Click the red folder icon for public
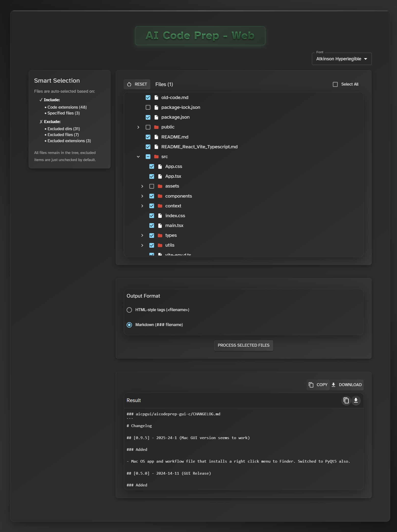Viewport: 397px width, 532px height. [156, 127]
